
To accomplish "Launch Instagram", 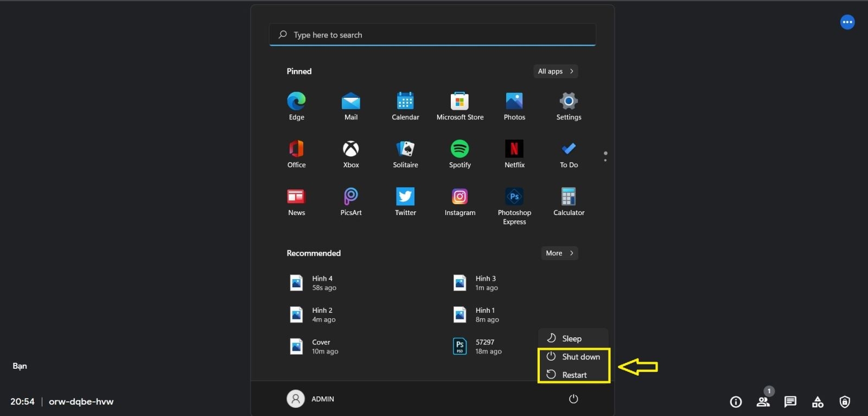I will (460, 201).
